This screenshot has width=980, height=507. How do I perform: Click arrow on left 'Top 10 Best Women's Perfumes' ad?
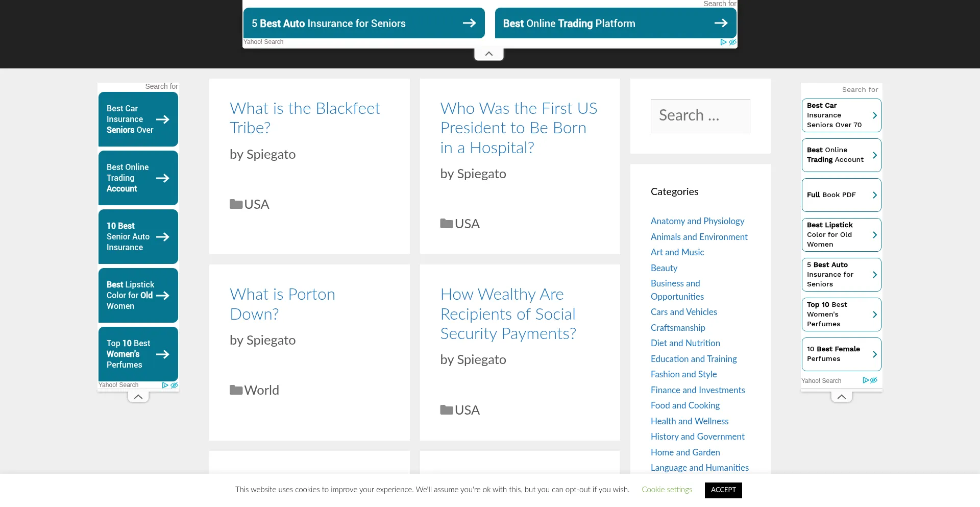click(x=163, y=354)
